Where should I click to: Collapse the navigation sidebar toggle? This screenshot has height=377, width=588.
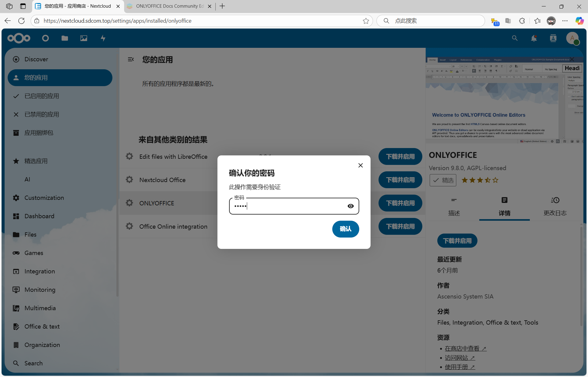coord(131,59)
